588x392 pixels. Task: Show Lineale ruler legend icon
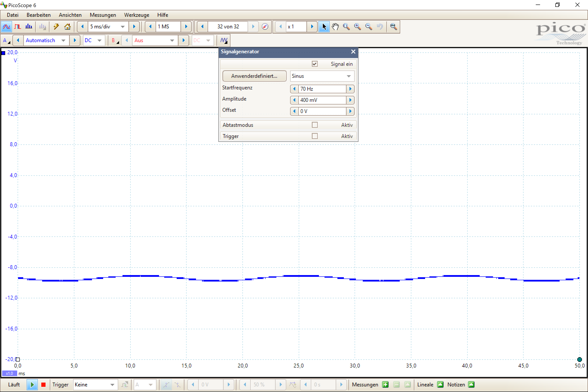(x=440, y=384)
